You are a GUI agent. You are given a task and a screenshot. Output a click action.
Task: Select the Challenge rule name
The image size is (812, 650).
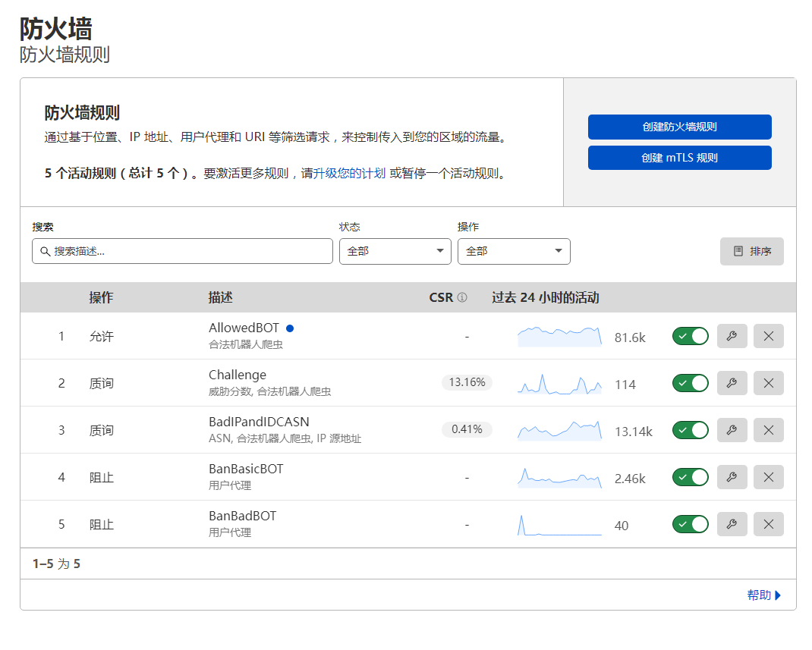click(x=238, y=375)
